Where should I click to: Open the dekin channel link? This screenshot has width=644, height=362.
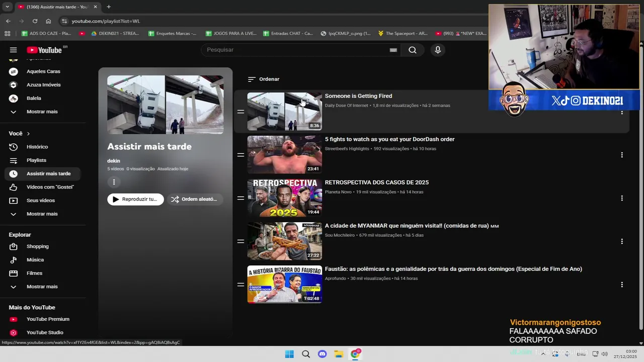[114, 161]
